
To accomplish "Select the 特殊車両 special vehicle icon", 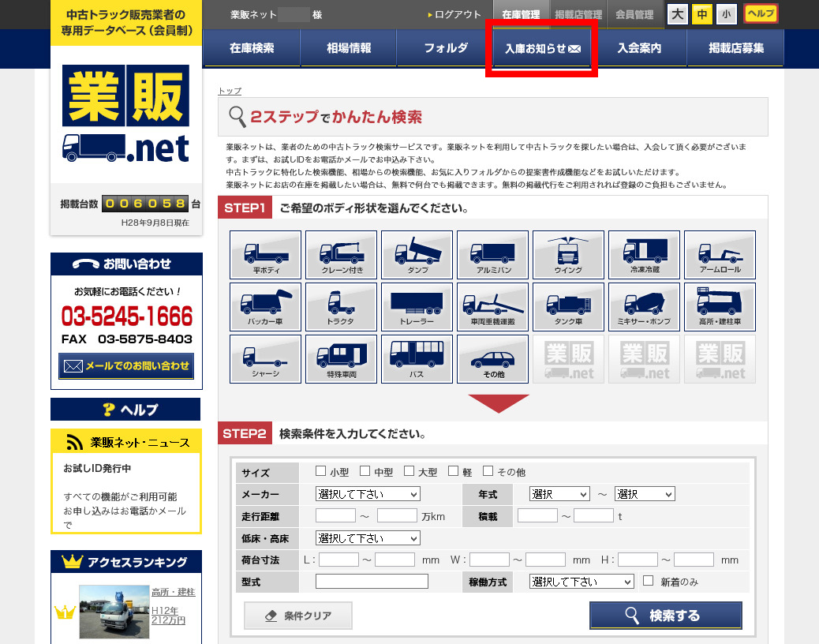I will click(x=341, y=359).
